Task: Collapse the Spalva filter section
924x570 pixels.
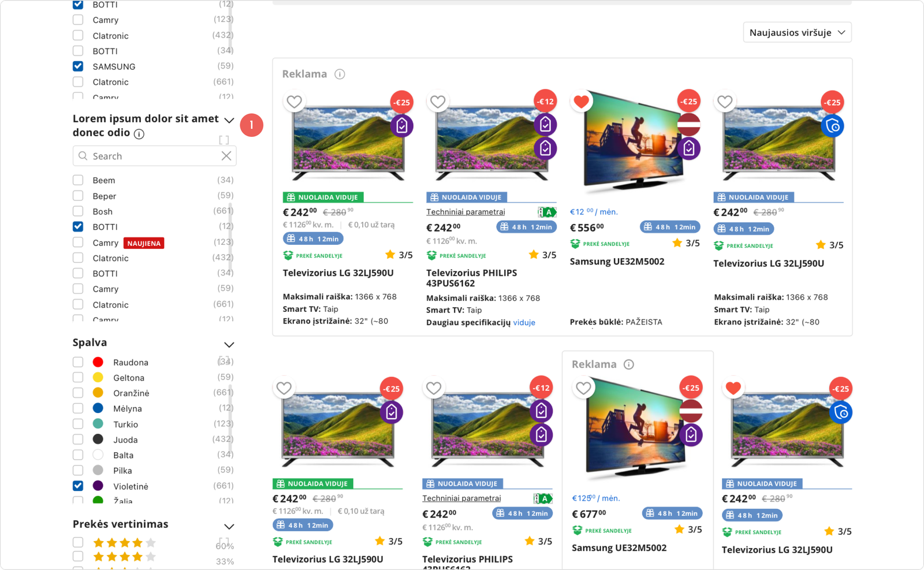Action: 229,344
